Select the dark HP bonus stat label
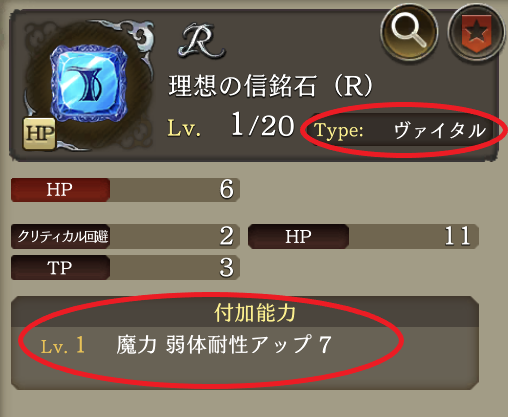This screenshot has width=508, height=417. (298, 236)
